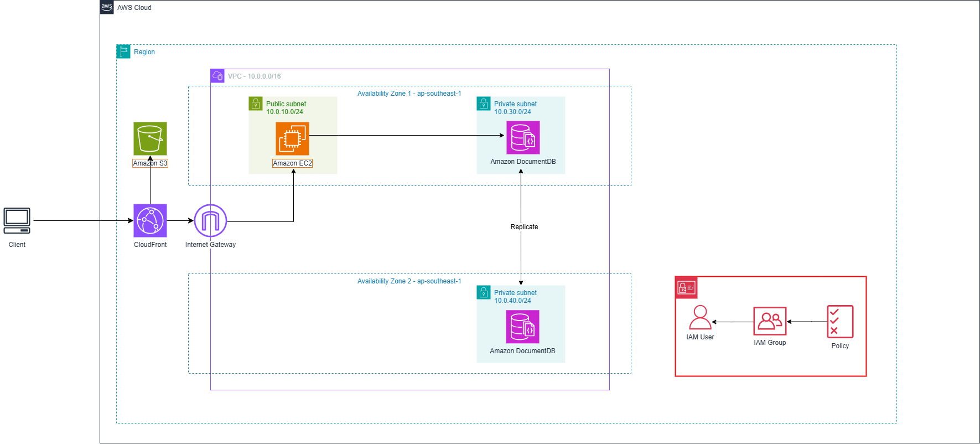
Task: Click the Public subnet lock icon
Action: tap(256, 104)
